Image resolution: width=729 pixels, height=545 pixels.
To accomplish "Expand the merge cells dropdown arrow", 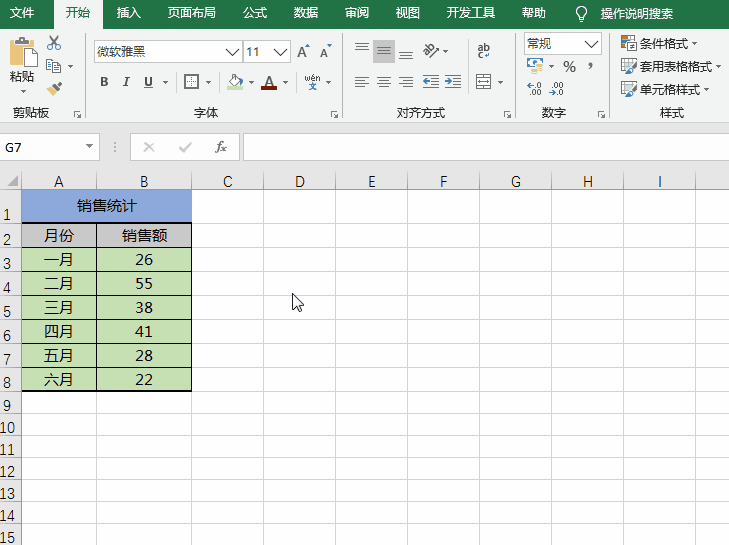I will coord(500,82).
